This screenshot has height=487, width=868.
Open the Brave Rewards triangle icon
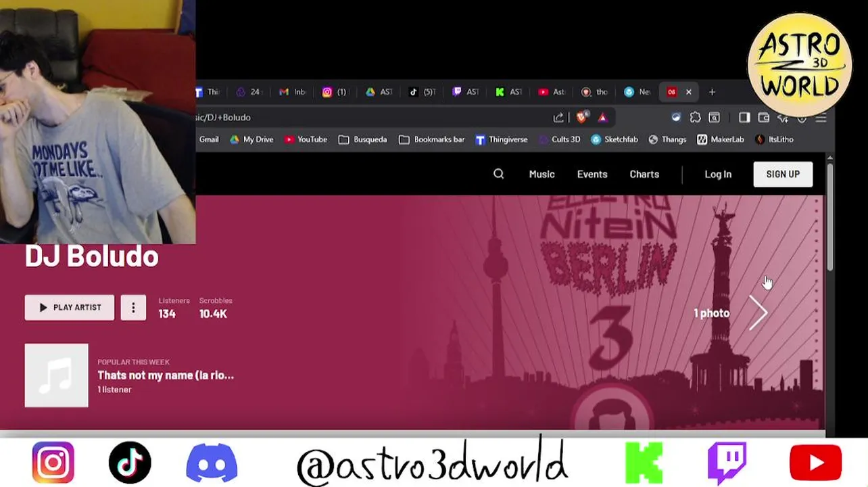point(602,118)
